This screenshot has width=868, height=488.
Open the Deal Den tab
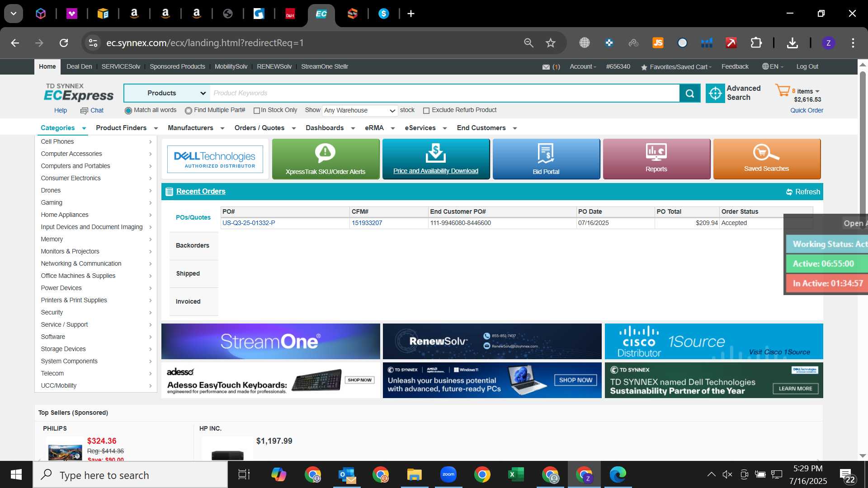click(x=79, y=67)
